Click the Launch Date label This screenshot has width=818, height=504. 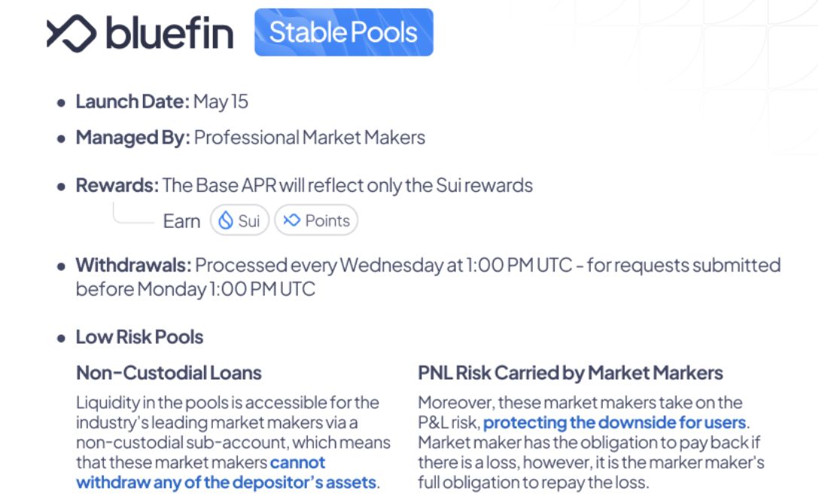[132, 102]
